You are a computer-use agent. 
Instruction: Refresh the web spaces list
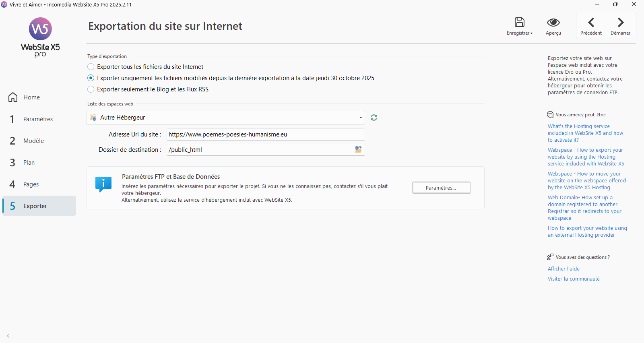coord(374,118)
